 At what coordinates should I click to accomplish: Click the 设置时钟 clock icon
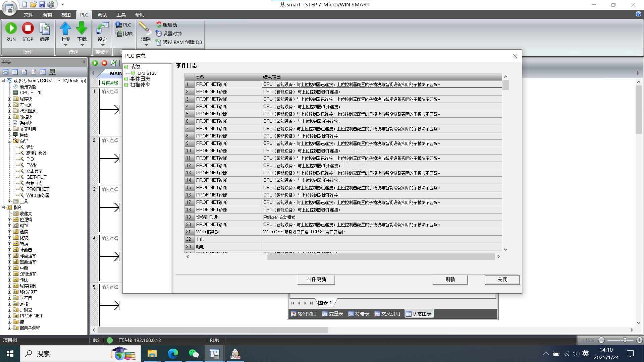(159, 34)
